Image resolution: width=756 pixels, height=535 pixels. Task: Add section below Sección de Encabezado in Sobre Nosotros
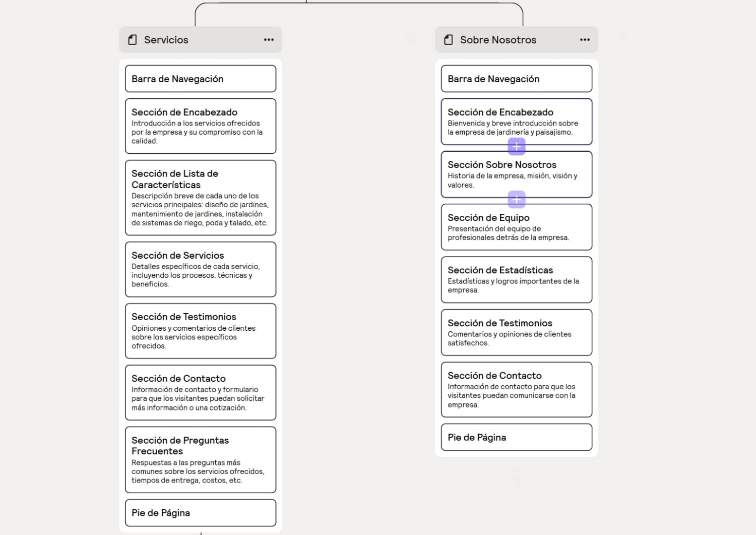pos(517,147)
